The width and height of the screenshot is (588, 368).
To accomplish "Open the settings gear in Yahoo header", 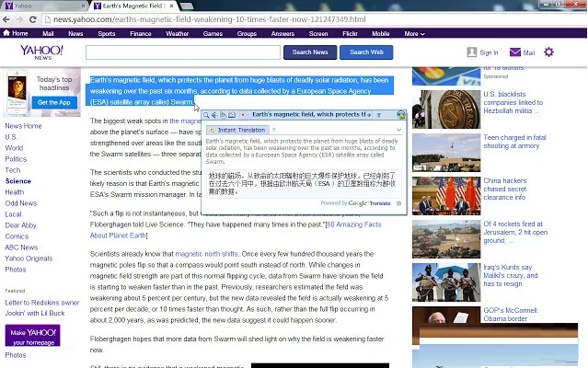I will tap(548, 52).
